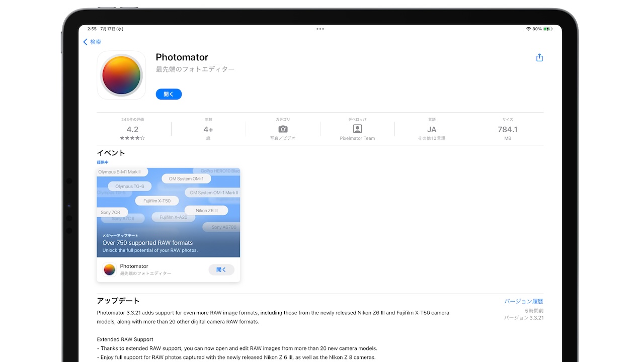Tap the JA language indicator
This screenshot has width=644, height=362.
click(x=432, y=129)
